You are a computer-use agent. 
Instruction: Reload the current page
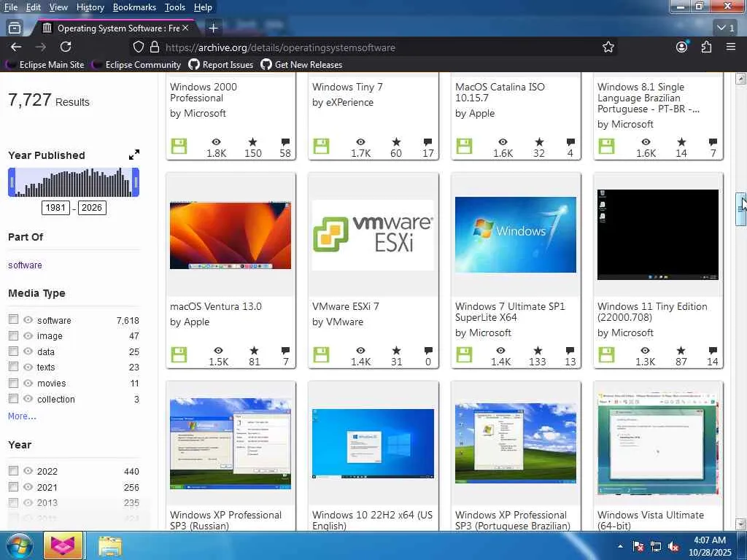(66, 47)
